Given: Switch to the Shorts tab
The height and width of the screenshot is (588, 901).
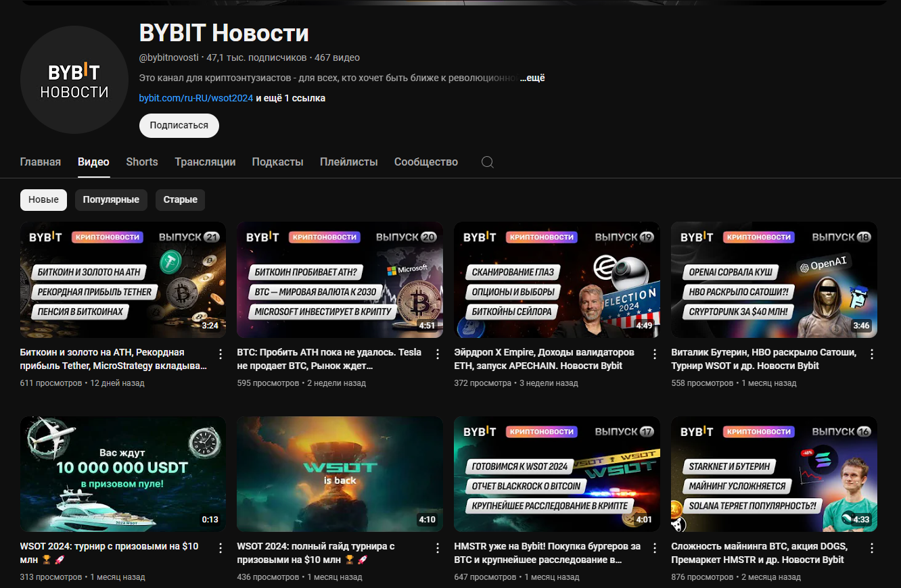Looking at the screenshot, I should [x=141, y=162].
